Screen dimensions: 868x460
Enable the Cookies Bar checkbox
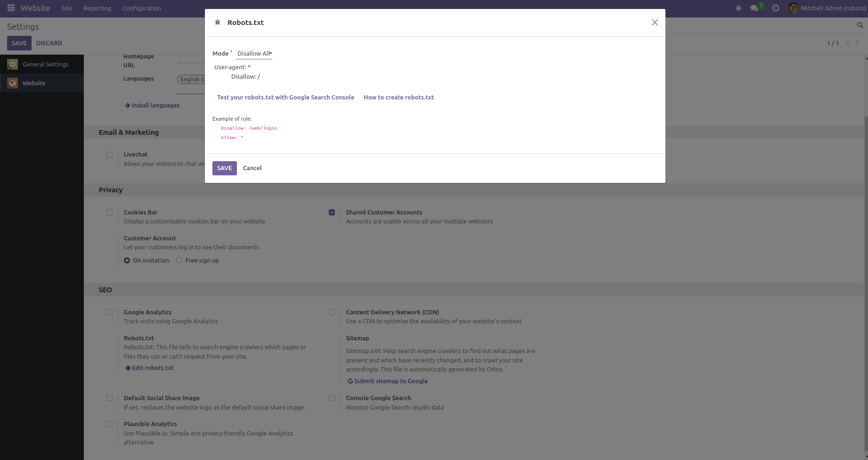(110, 213)
